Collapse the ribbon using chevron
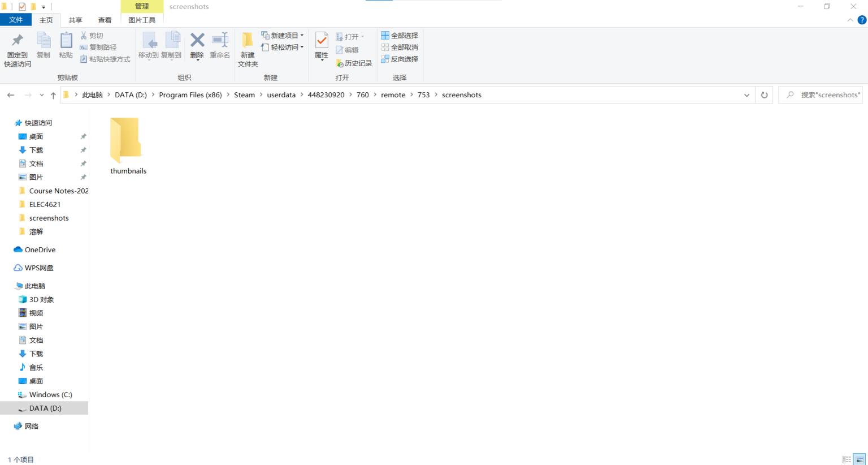The height and width of the screenshot is (465, 868). pyautogui.click(x=850, y=20)
